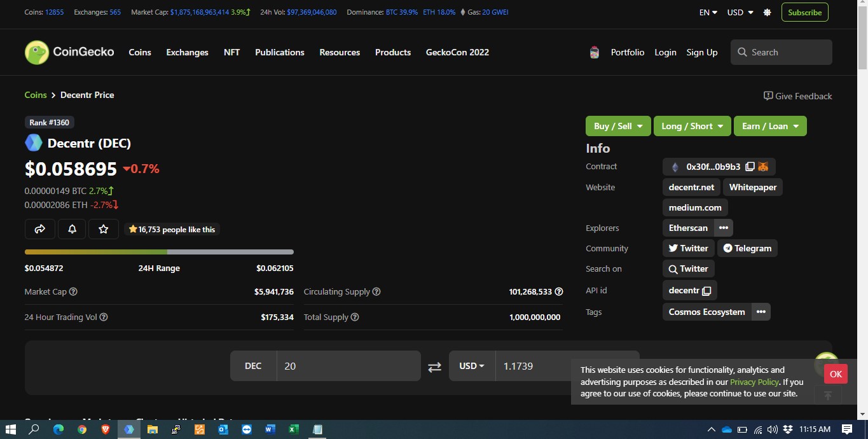This screenshot has width=868, height=439.
Task: Open Outlook from taskbar
Action: 223,429
